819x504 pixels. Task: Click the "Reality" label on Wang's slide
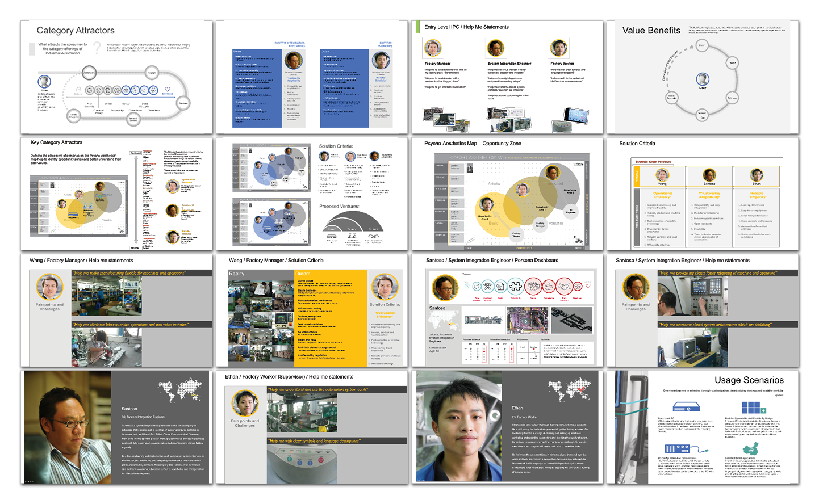pos(236,274)
